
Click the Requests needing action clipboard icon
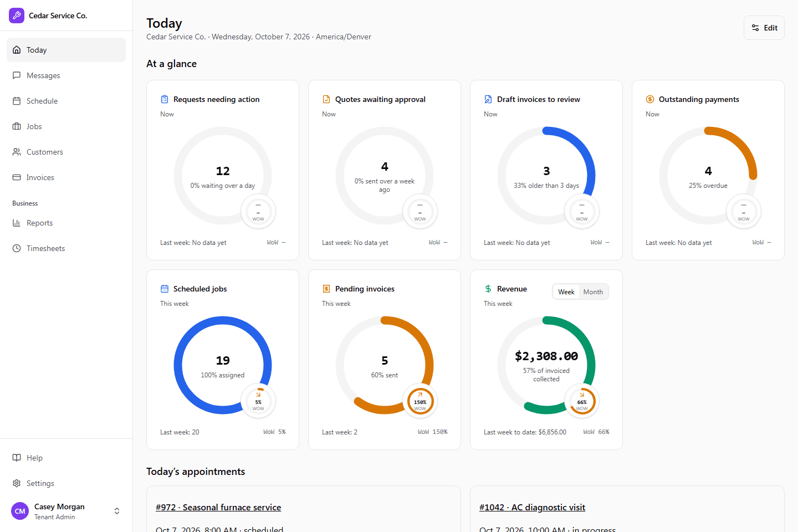pos(165,99)
